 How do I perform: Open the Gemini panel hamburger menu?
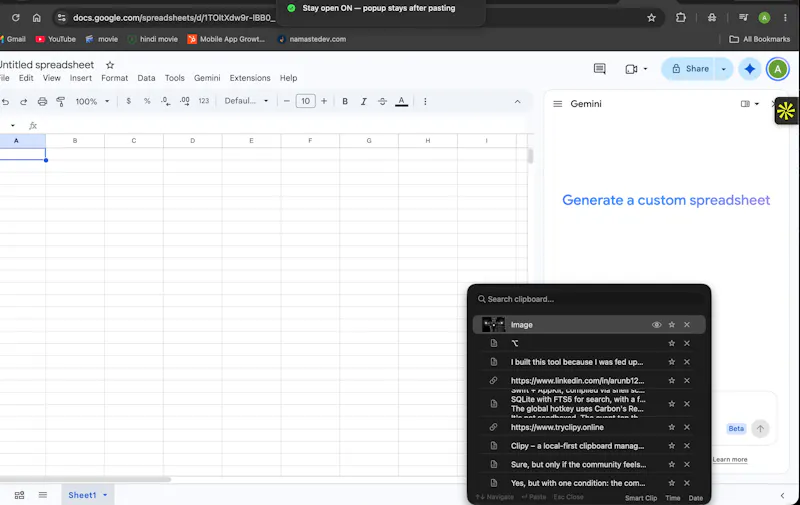click(x=558, y=104)
